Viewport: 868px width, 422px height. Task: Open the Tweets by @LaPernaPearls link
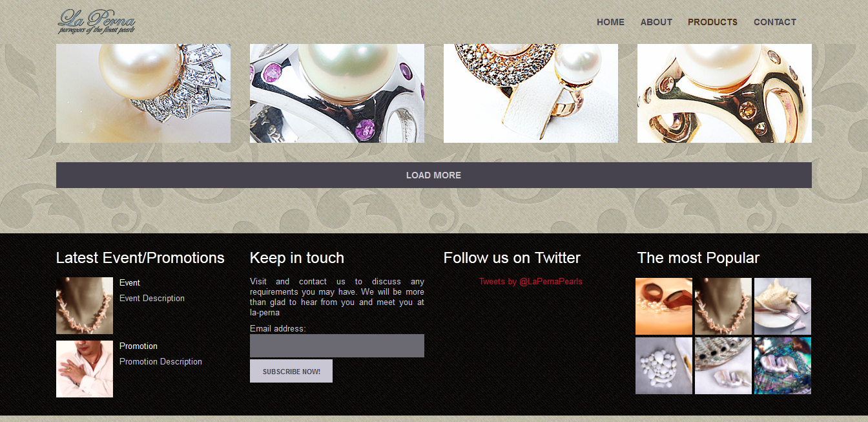[531, 281]
